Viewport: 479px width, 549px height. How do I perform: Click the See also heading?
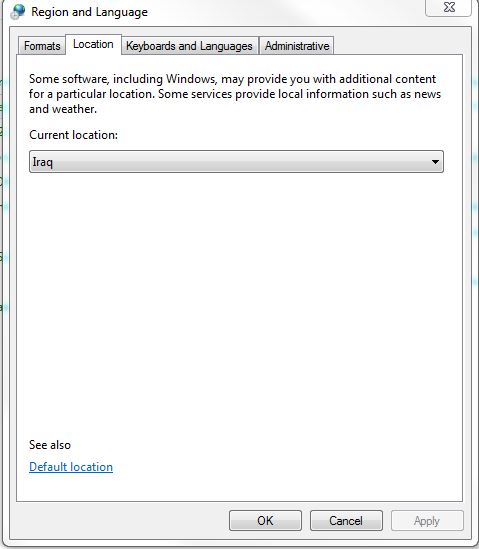[x=50, y=445]
